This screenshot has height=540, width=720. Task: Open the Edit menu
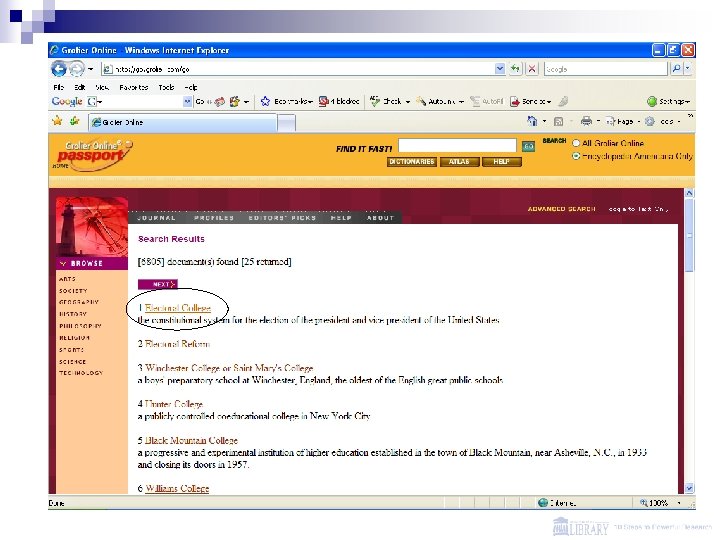79,87
